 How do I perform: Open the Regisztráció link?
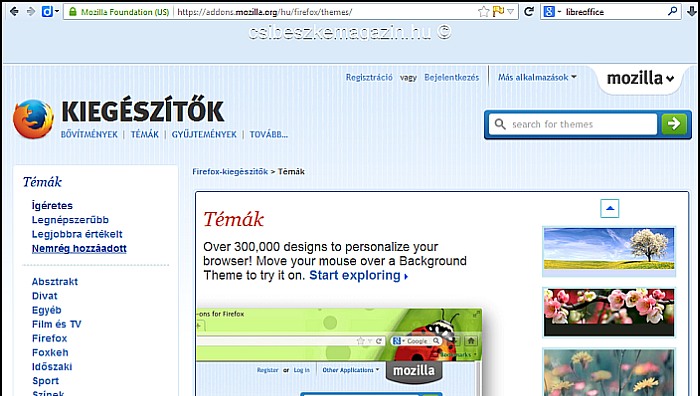point(369,77)
